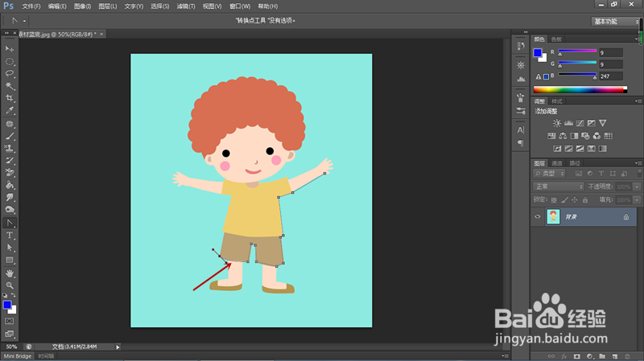Close the 素材蓝底.jpg document tab
The image size is (644, 361).
click(x=101, y=34)
